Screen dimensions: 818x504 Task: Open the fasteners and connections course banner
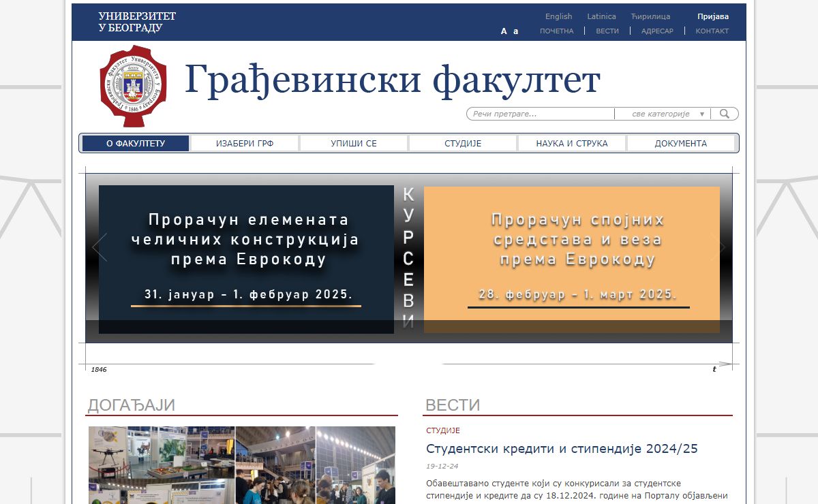click(572, 259)
